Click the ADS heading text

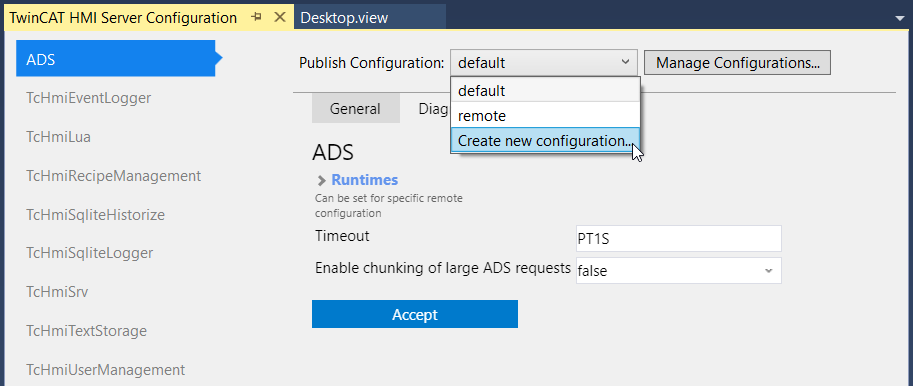[x=333, y=152]
